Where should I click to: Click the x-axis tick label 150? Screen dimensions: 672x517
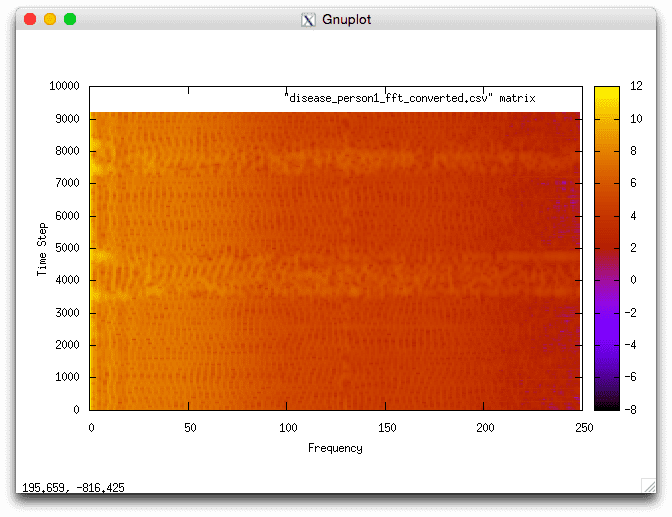click(387, 428)
